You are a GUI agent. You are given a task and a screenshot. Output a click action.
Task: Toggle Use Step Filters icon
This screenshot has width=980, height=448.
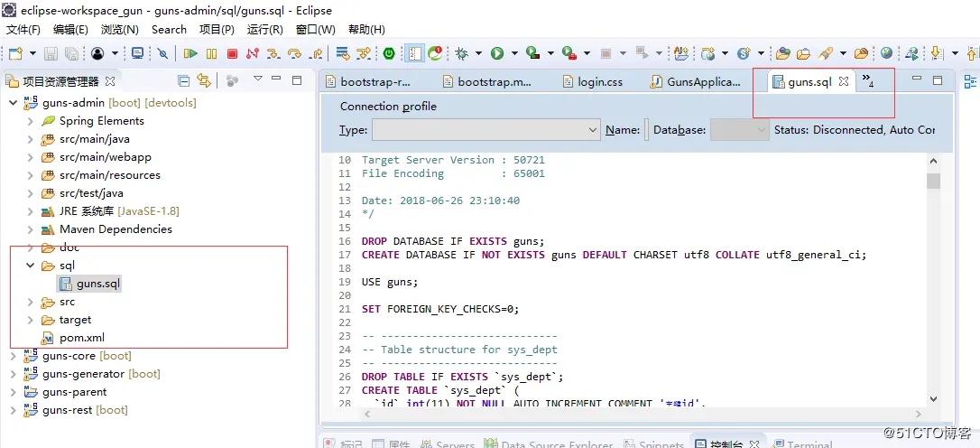coord(364,54)
